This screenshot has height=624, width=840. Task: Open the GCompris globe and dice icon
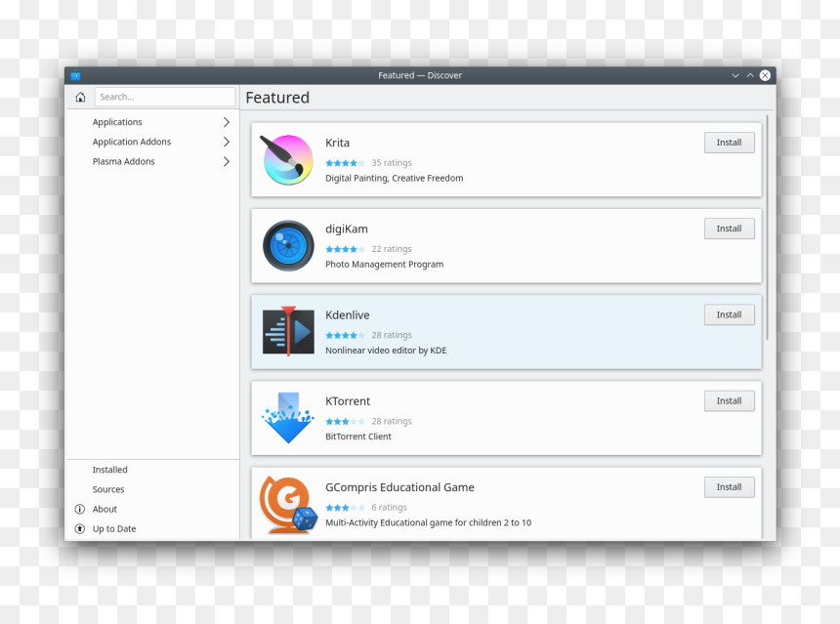(x=288, y=505)
